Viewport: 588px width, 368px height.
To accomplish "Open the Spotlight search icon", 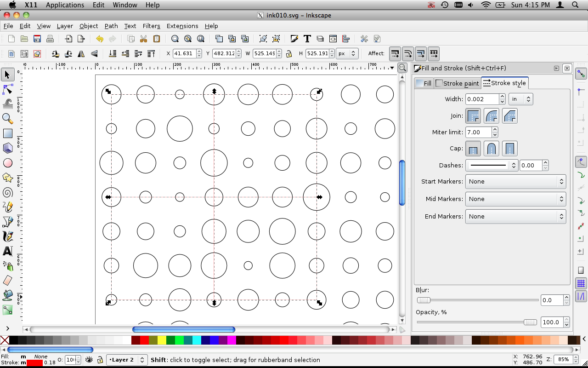I will tap(575, 5).
